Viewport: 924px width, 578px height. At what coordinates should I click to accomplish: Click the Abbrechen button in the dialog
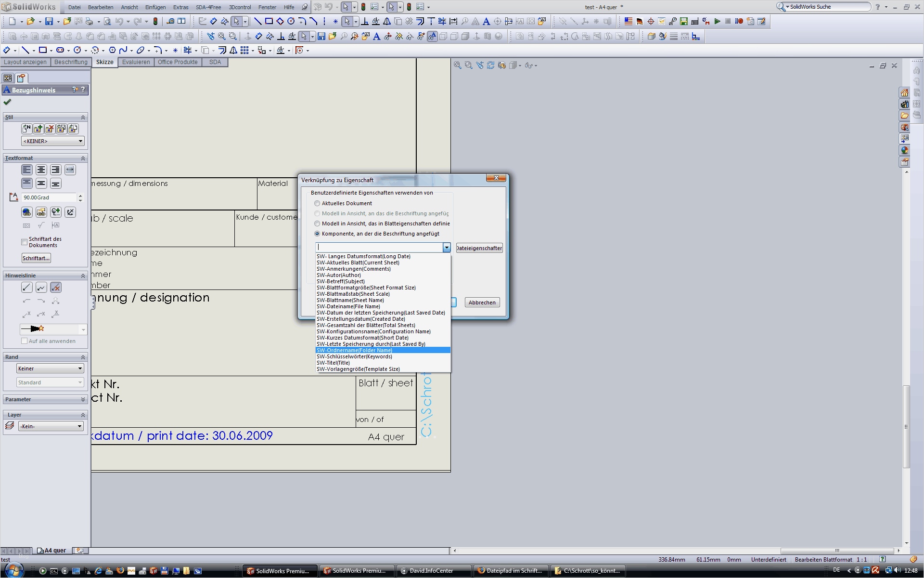(482, 302)
